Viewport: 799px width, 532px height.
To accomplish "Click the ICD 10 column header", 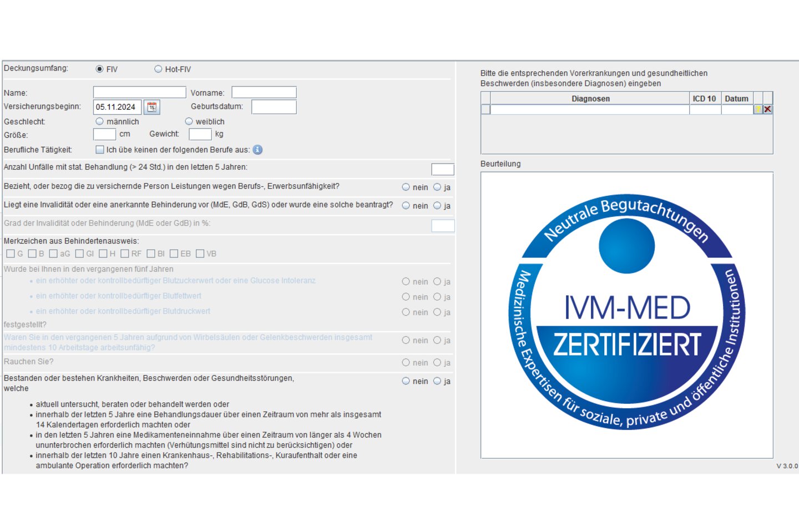I will pos(705,98).
